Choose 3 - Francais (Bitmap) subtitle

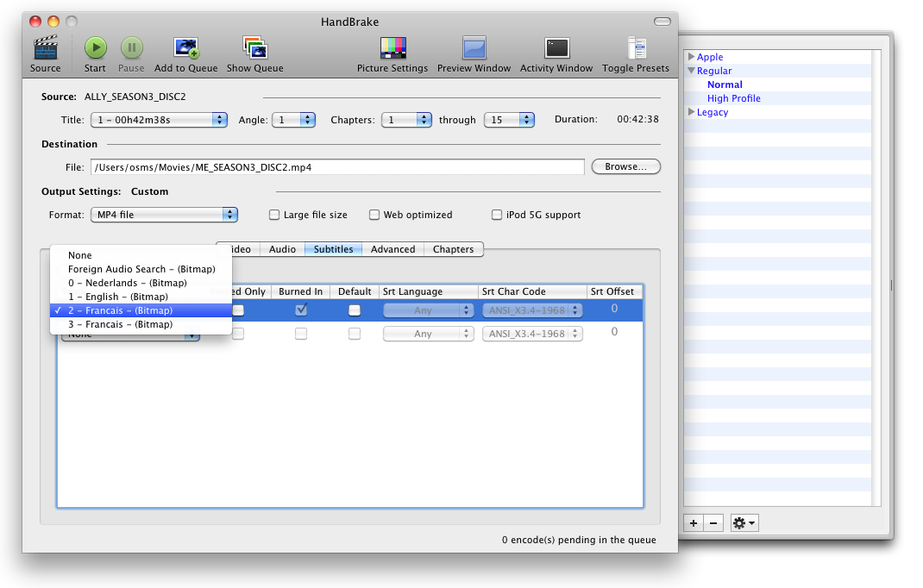tap(141, 324)
